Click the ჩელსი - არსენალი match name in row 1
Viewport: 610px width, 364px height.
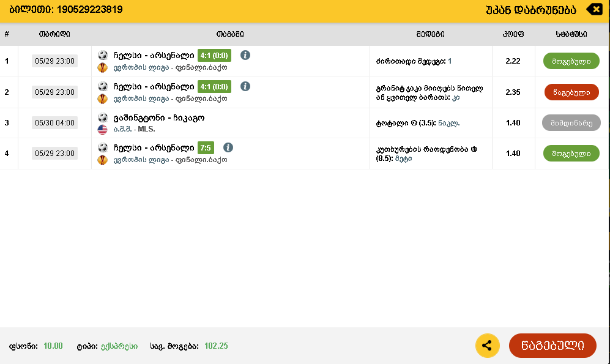click(154, 55)
